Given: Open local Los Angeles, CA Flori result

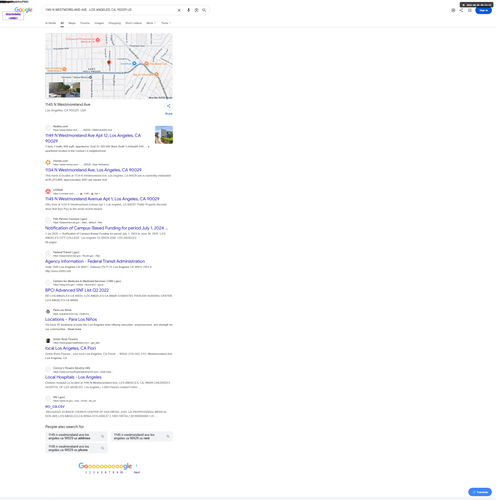Looking at the screenshot, I should [70, 348].
